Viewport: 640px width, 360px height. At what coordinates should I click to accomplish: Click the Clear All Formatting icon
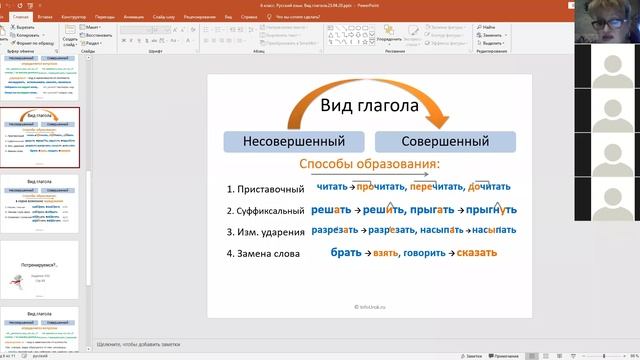pos(193,30)
